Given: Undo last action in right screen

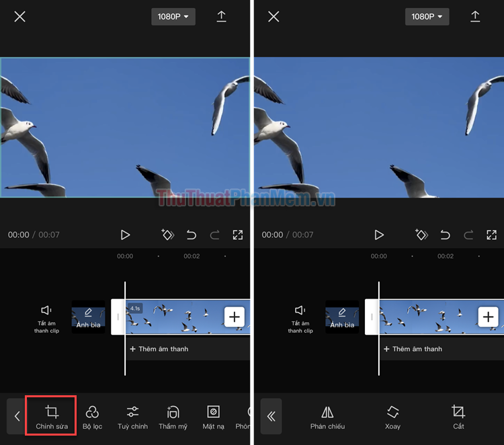Looking at the screenshot, I should pos(445,235).
